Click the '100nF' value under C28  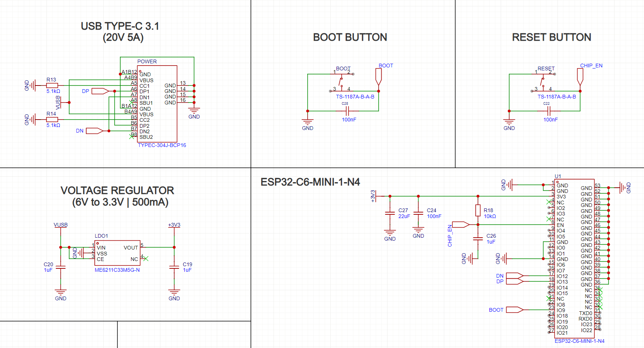[349, 120]
